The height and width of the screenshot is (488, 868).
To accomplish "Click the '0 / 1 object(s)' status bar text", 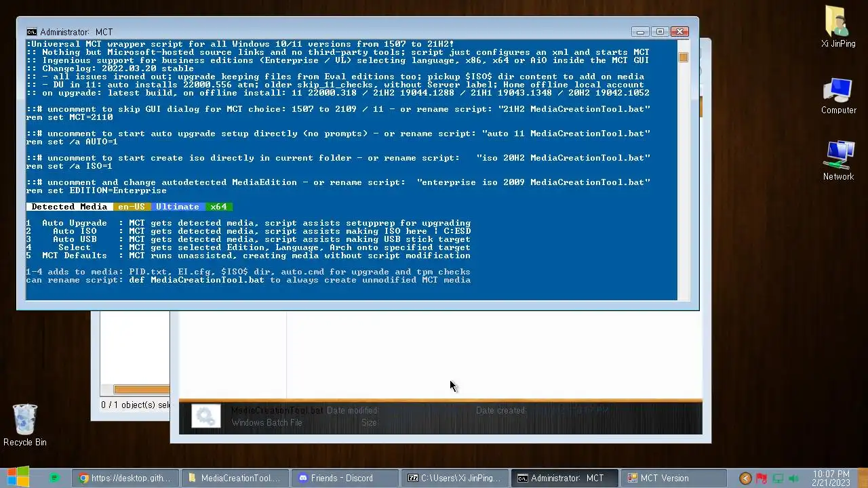I will pos(135,405).
